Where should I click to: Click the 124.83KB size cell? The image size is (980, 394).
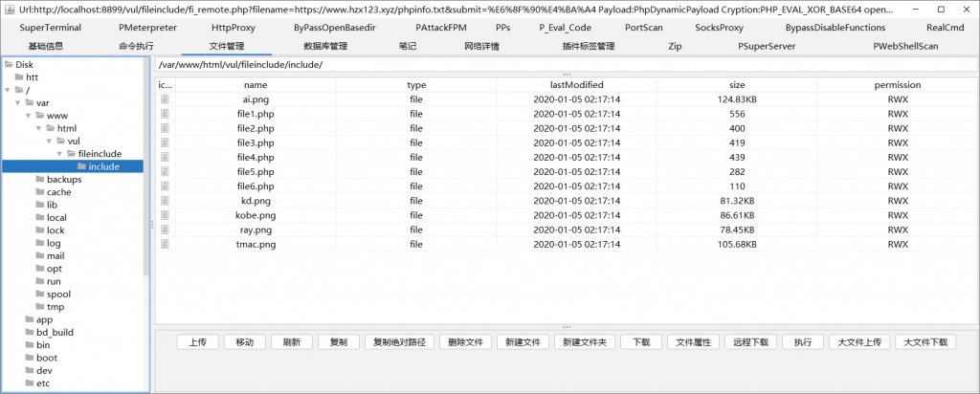[737, 99]
